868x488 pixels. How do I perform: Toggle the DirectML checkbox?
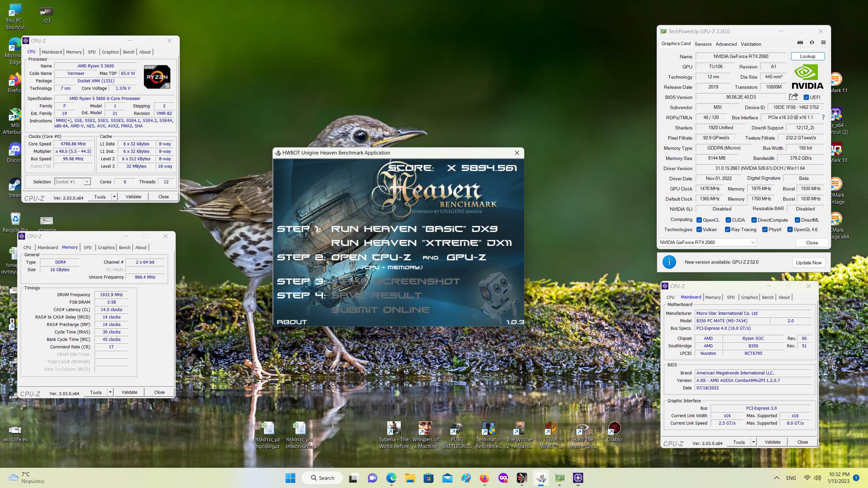pyautogui.click(x=797, y=220)
